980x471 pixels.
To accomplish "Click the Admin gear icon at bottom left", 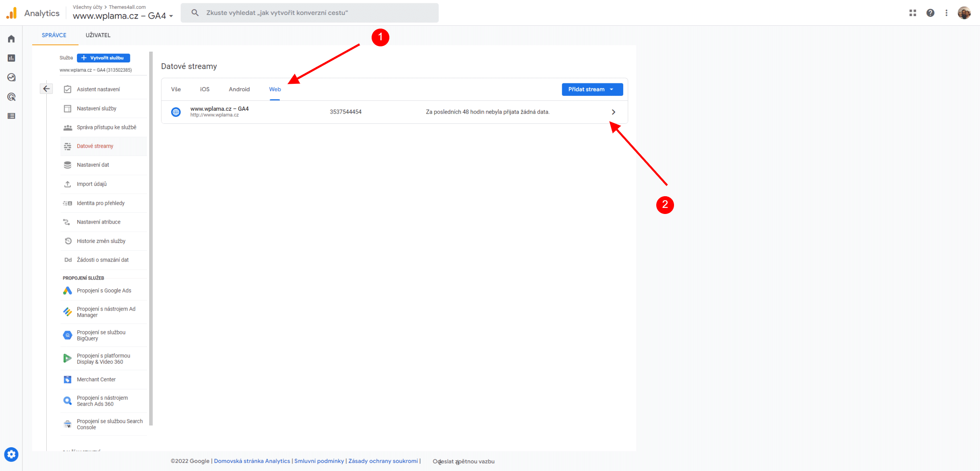I will pos(11,454).
